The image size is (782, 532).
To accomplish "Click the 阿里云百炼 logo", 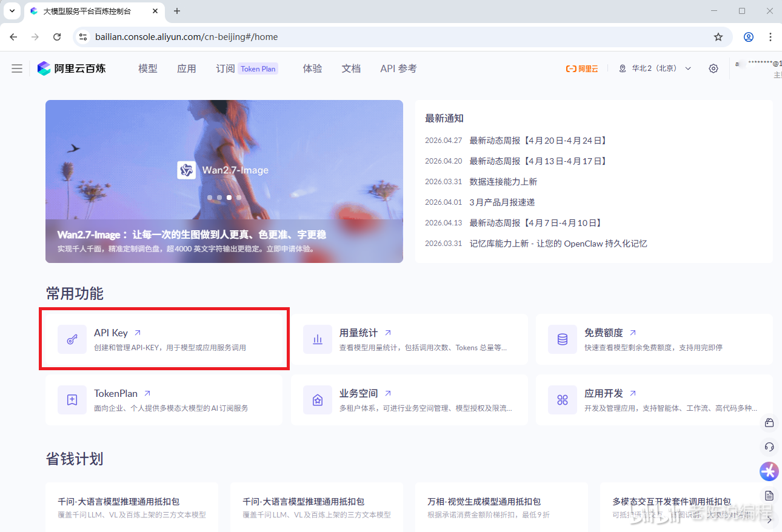I will click(72, 68).
